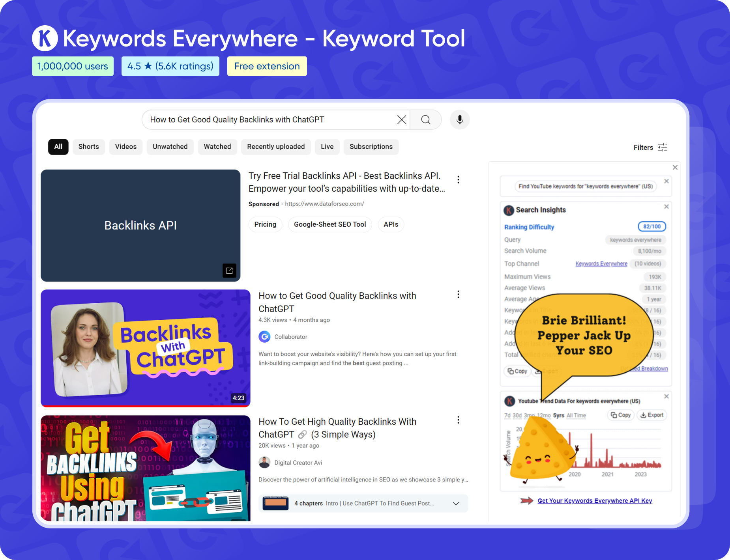Switch to the Shorts tab
This screenshot has width=730, height=560.
(88, 147)
